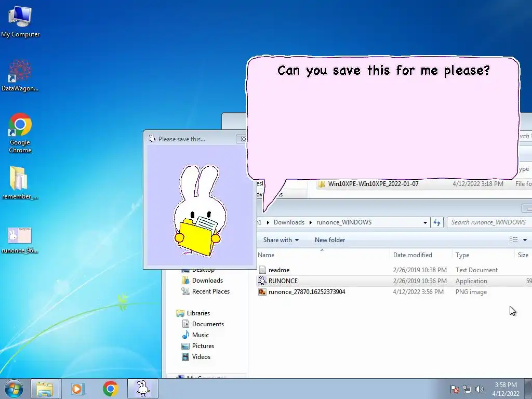Click the rabbit holding a yellow folder
The image size is (532, 399).
(199, 210)
